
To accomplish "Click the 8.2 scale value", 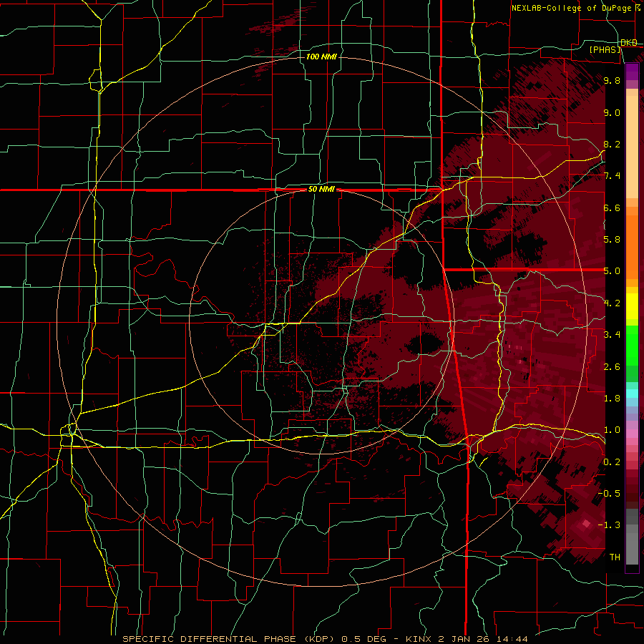I will [x=612, y=144].
